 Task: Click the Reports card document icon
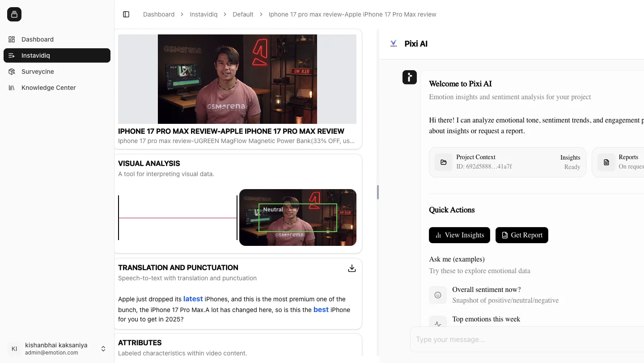click(606, 162)
